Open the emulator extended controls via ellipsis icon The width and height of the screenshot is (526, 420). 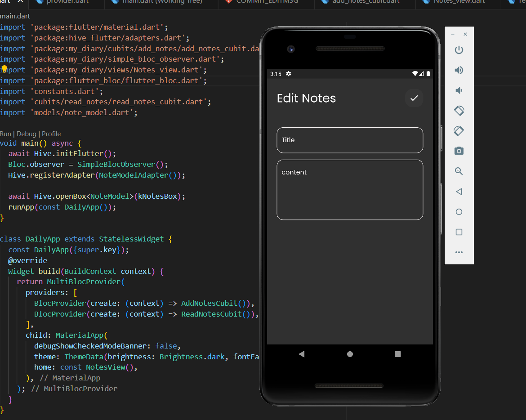459,252
